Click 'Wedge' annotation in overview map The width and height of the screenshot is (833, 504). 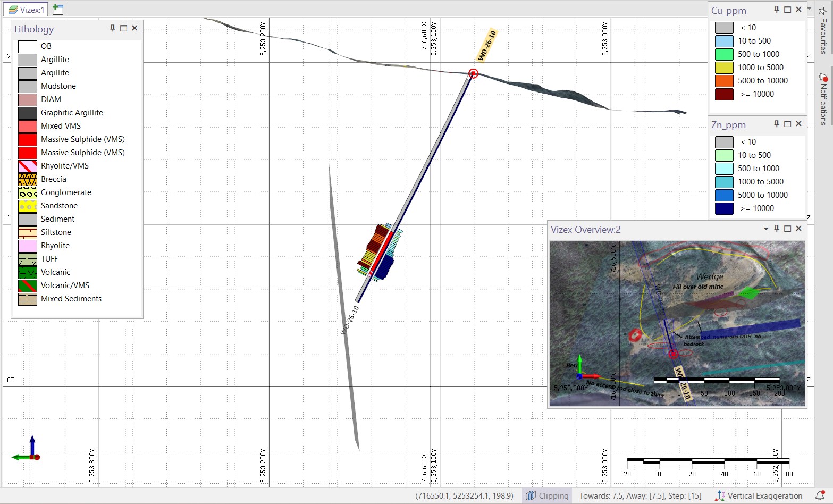pos(710,276)
